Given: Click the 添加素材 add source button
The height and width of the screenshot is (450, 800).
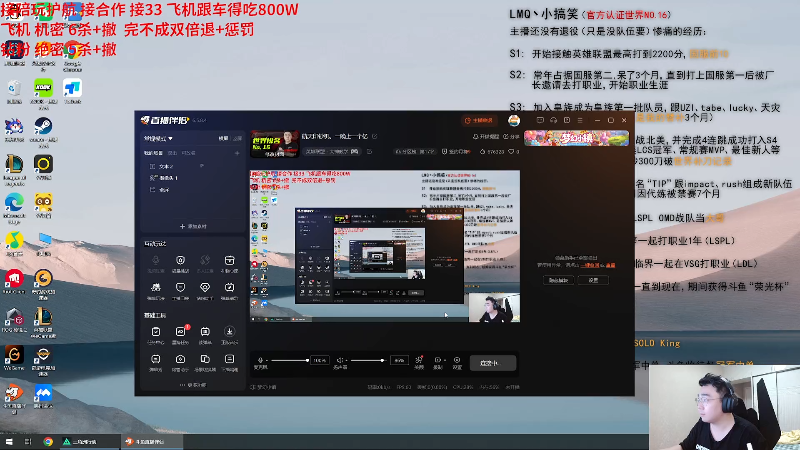Looking at the screenshot, I should [193, 226].
